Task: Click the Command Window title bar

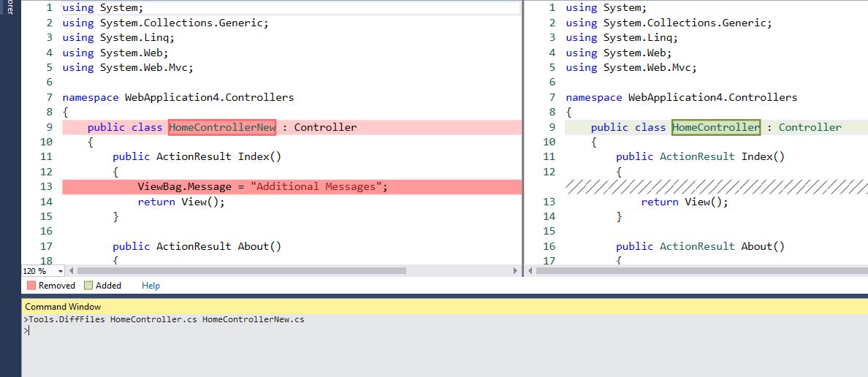Action: 444,307
